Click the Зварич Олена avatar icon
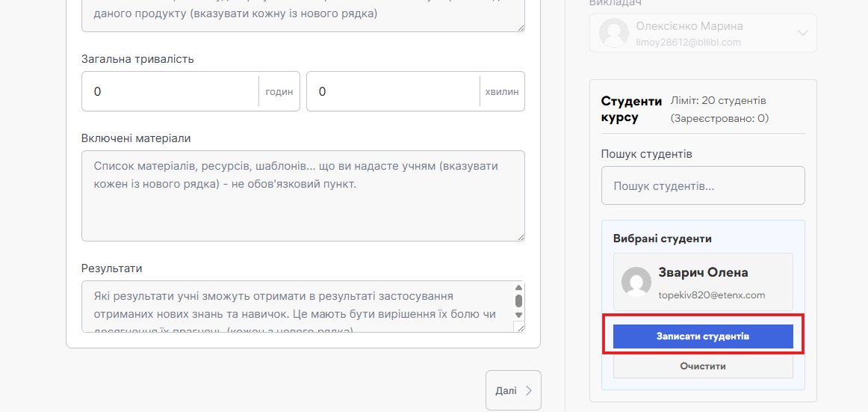 tap(636, 282)
